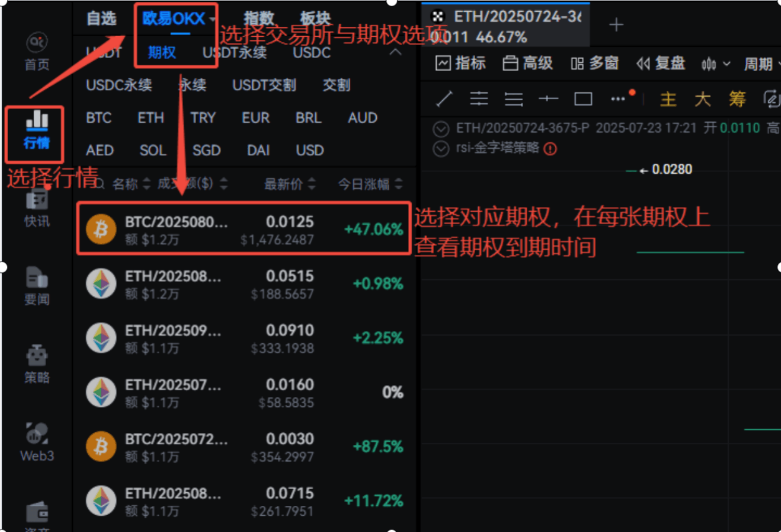781x532 pixels.
Task: Click the 主 indicator button
Action: point(668,98)
